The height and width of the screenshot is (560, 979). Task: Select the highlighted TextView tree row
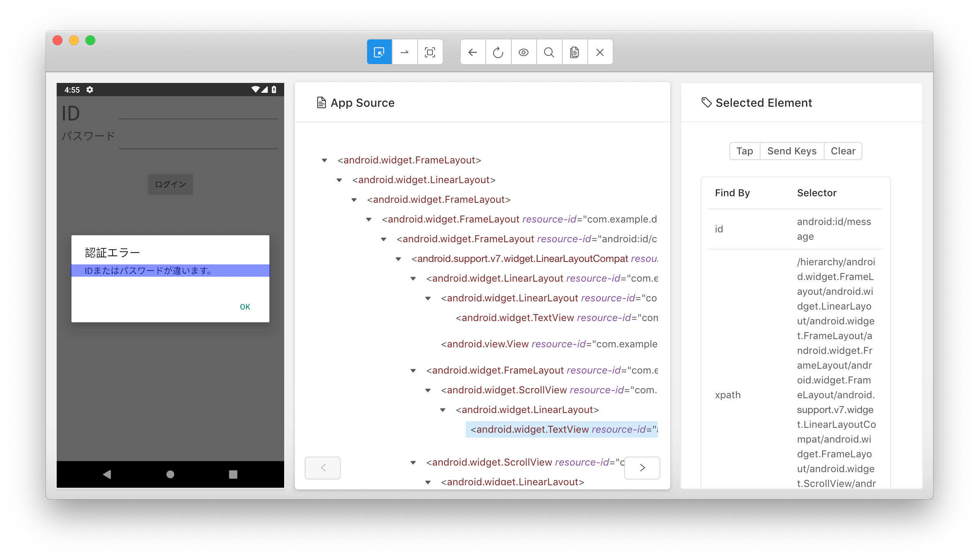[x=562, y=429]
